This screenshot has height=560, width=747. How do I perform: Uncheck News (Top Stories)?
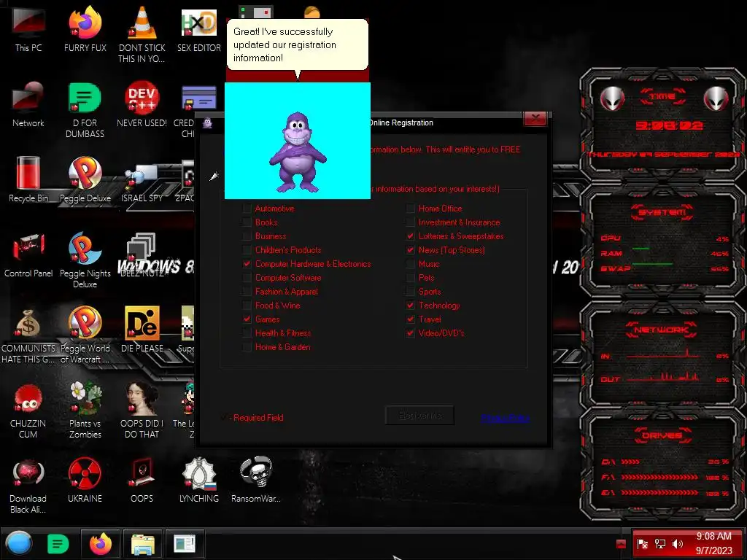tap(410, 249)
